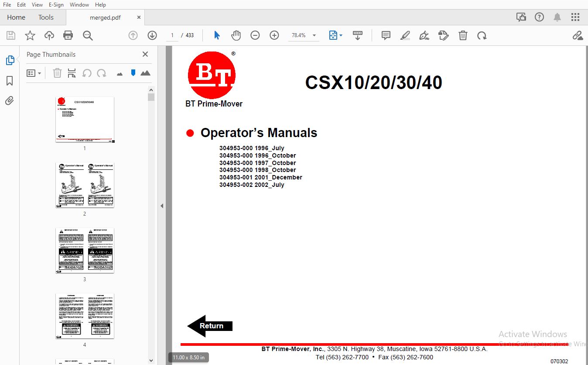588x365 pixels.
Task: Delete selected thumbnail pages trash icon
Action: tap(57, 73)
